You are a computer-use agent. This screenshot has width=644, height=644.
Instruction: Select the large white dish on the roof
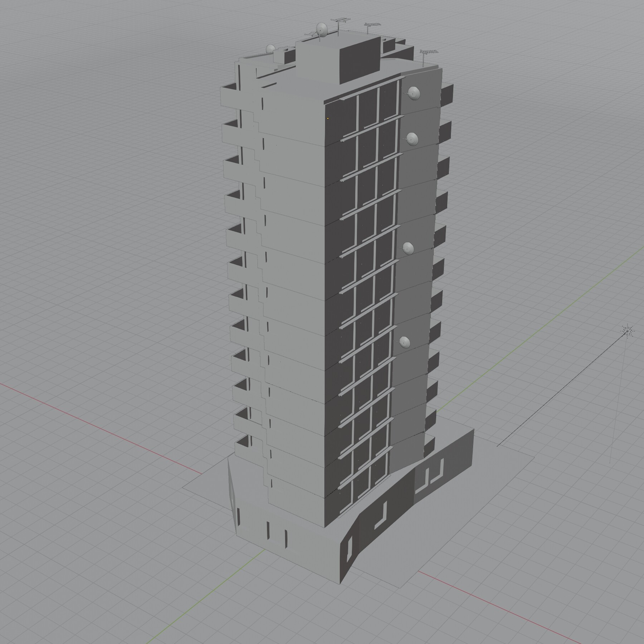pyautogui.click(x=321, y=29)
